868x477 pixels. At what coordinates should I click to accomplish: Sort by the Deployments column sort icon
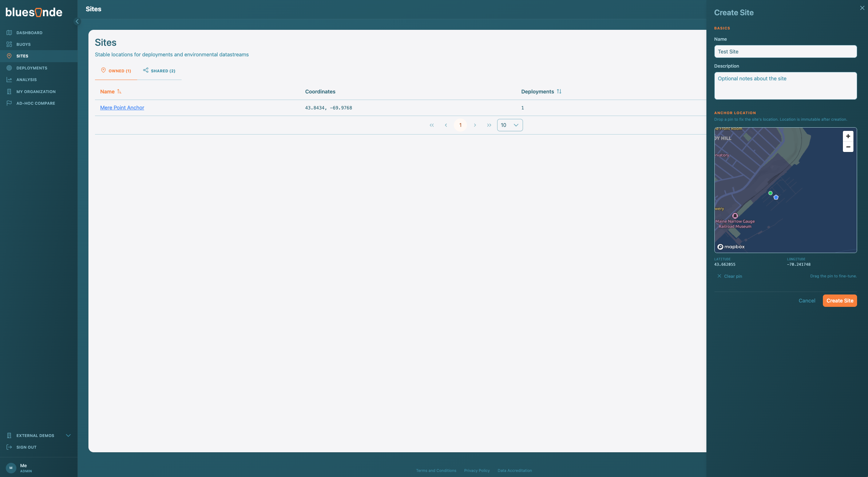click(x=559, y=92)
